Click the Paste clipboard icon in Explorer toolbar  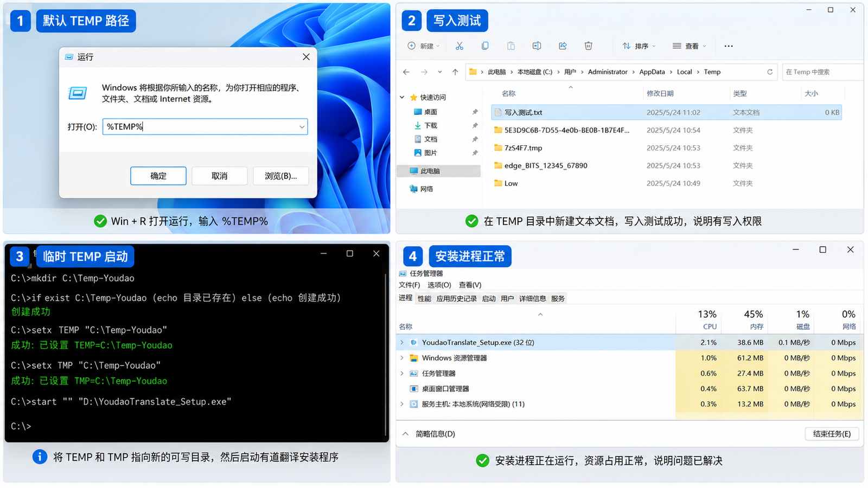(511, 46)
